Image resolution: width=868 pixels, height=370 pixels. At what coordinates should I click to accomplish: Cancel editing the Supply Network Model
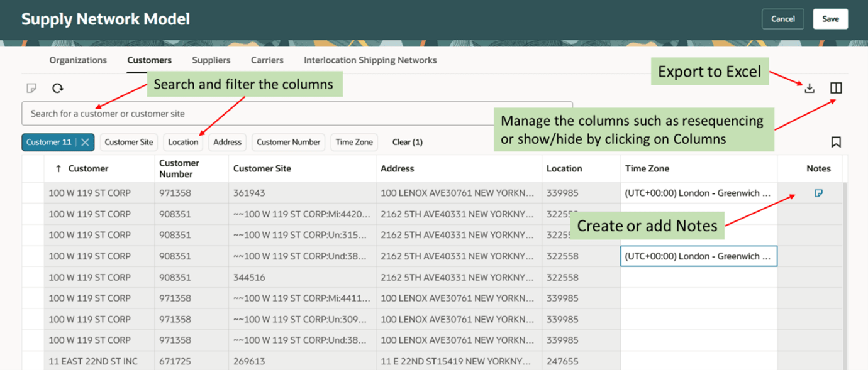(782, 19)
